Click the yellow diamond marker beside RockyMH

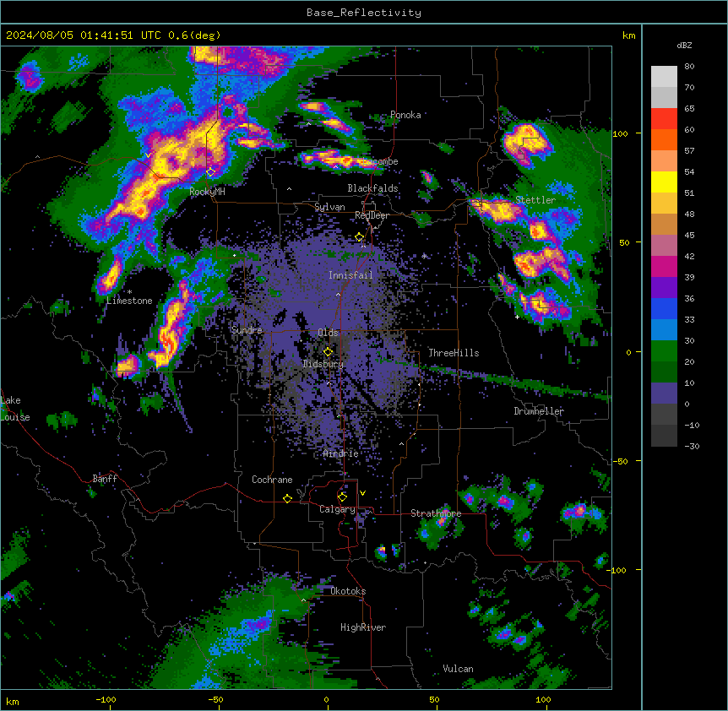211,172
